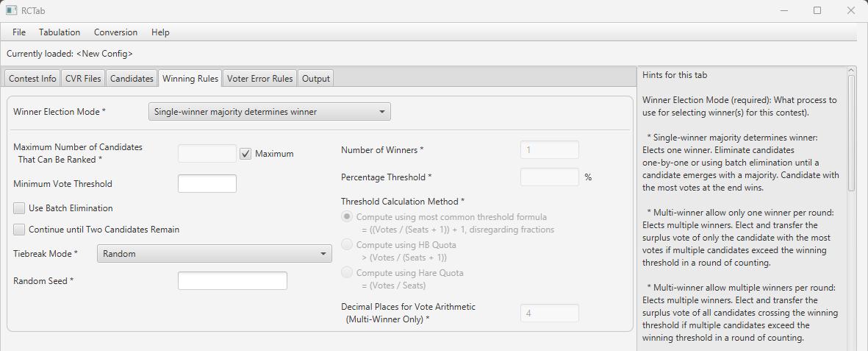Expand the Winner Election Mode dropdown
This screenshot has height=351, width=868.
pyautogui.click(x=270, y=111)
